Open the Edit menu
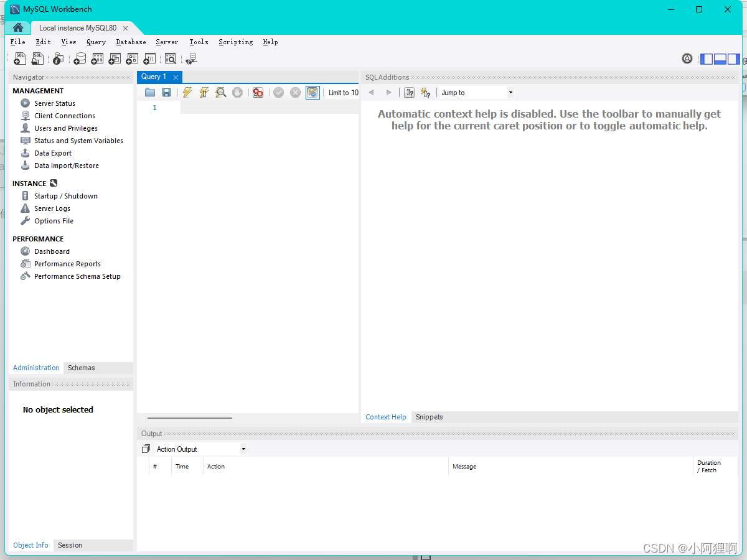The image size is (747, 560). tap(43, 42)
